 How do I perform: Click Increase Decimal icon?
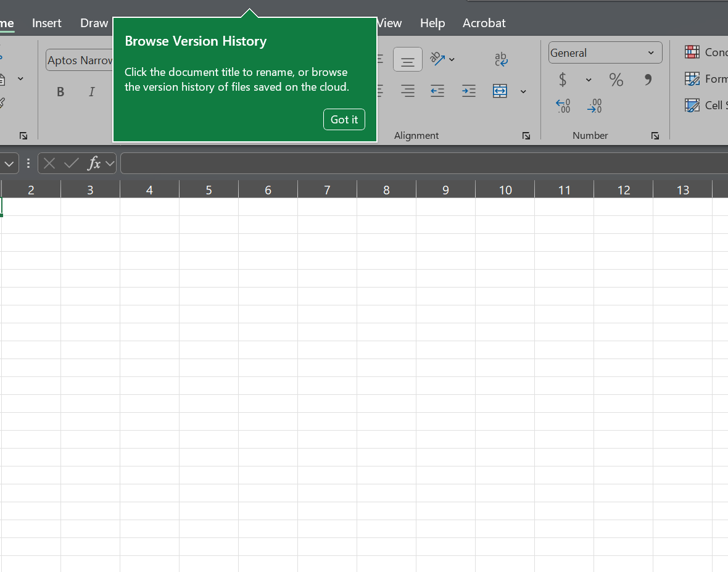point(563,106)
